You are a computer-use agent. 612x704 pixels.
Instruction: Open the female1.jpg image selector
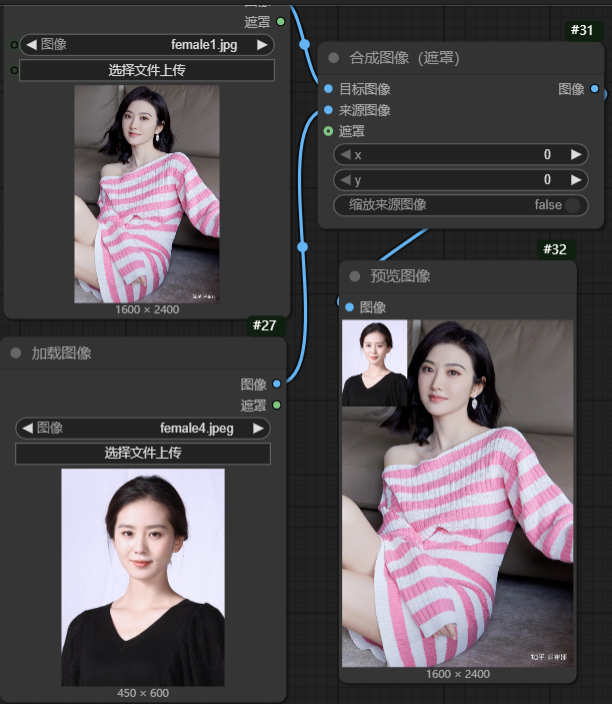click(146, 45)
